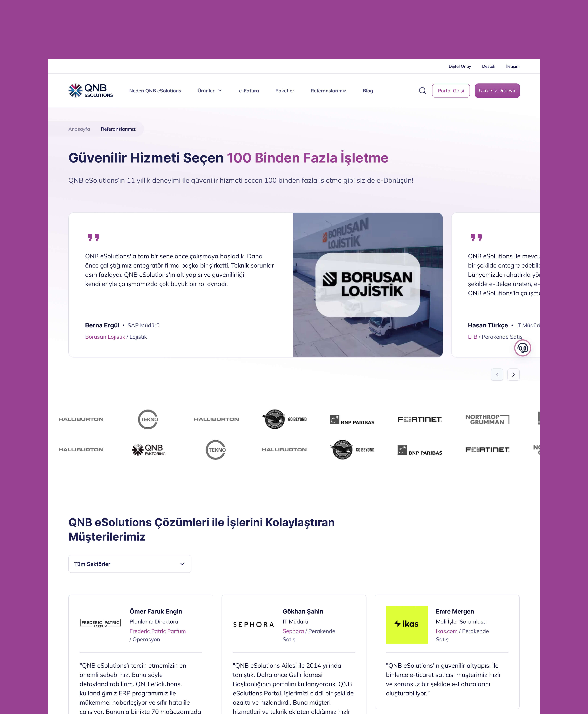This screenshot has height=714, width=588.
Task: Click the Portal Girişi button
Action: pyautogui.click(x=450, y=90)
